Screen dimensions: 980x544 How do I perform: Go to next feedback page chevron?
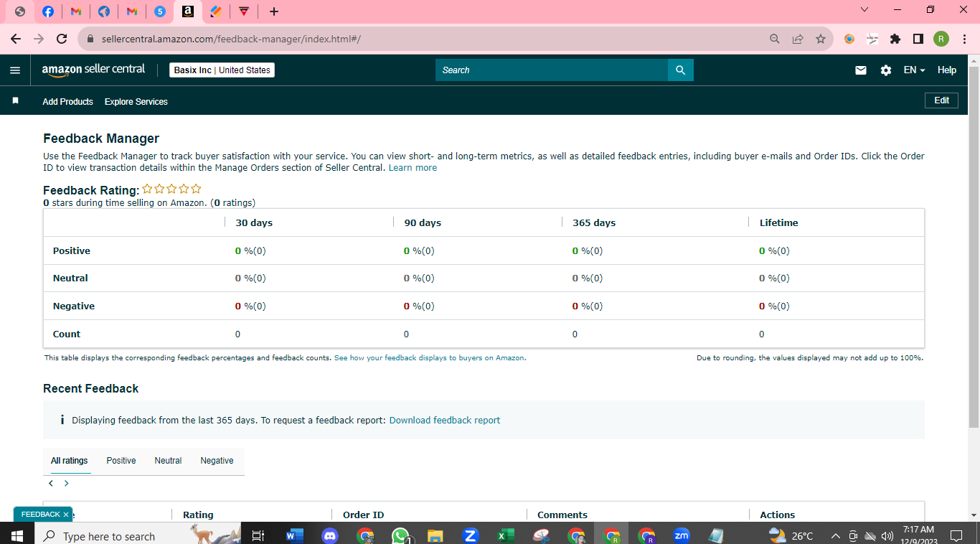(x=67, y=484)
